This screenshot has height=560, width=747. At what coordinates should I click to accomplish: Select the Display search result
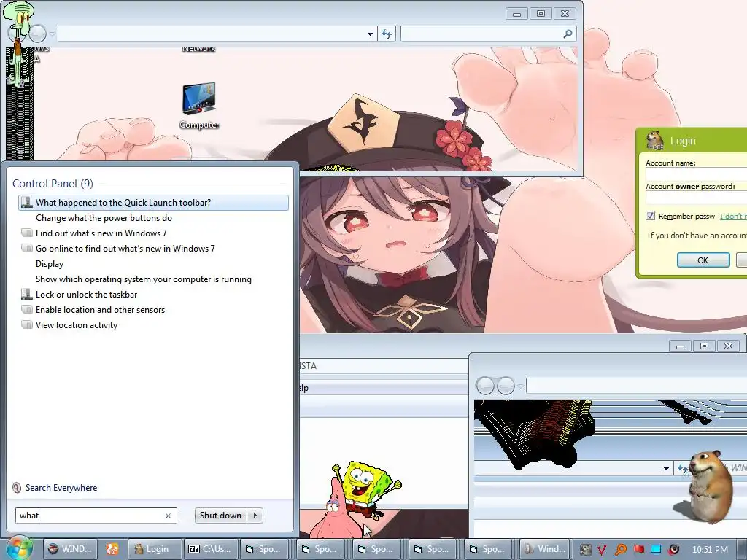click(x=50, y=264)
